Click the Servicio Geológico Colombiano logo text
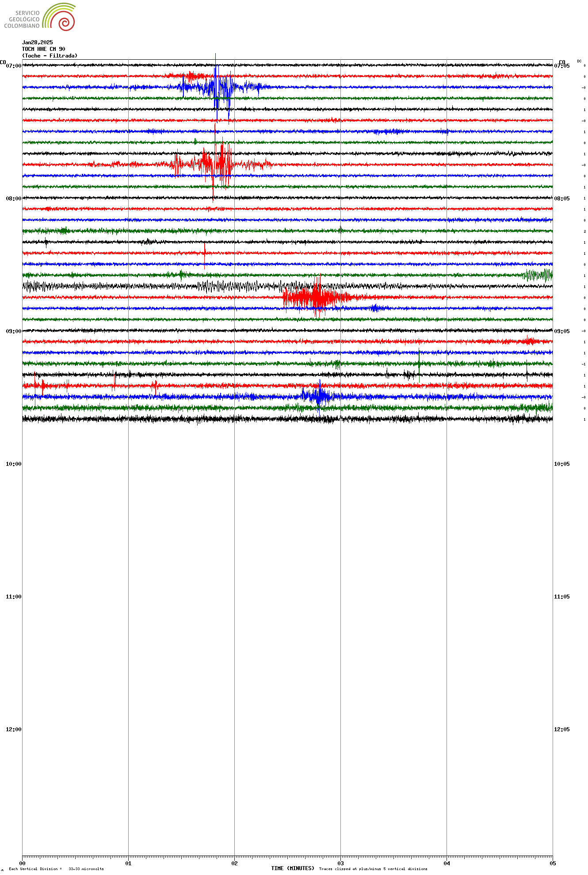Screen dimensions: 588x875 pyautogui.click(x=22, y=19)
